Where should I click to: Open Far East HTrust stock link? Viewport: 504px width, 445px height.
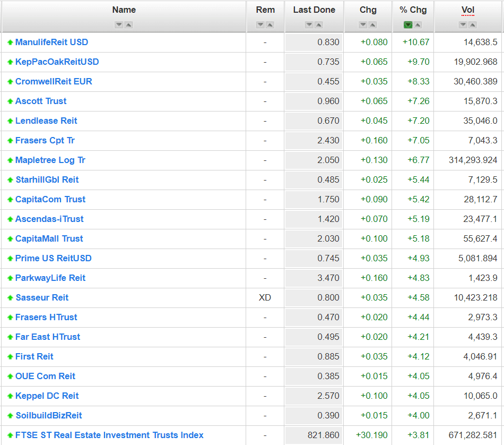[x=48, y=337]
